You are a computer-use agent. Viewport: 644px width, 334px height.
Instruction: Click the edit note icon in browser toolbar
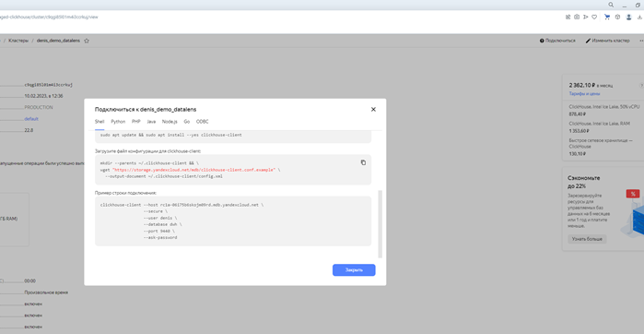(x=568, y=17)
